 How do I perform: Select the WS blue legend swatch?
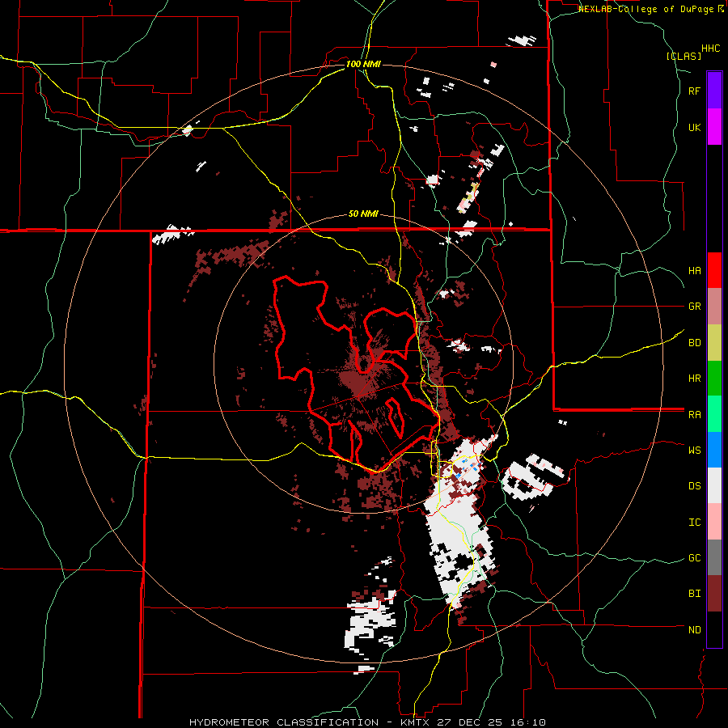tap(714, 450)
